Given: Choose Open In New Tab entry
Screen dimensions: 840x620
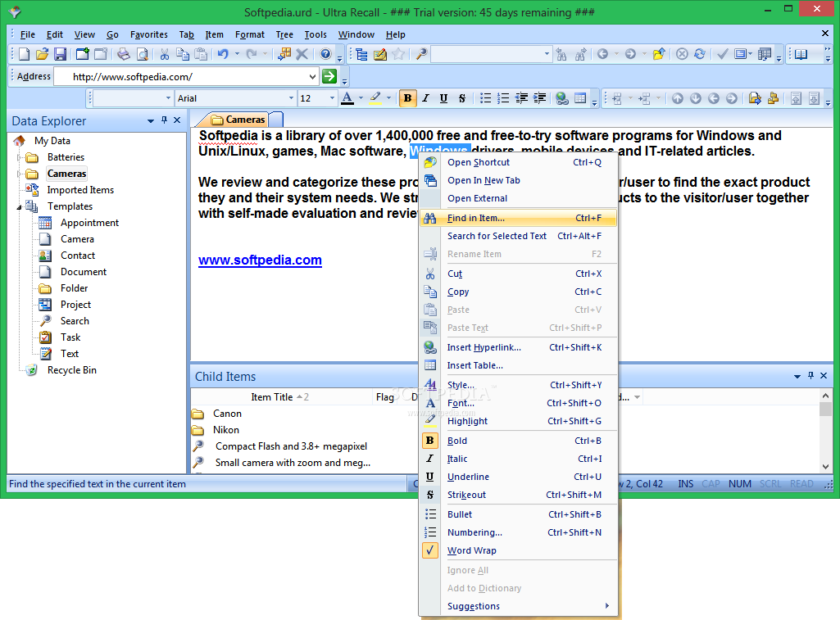Looking at the screenshot, I should pos(519,180).
